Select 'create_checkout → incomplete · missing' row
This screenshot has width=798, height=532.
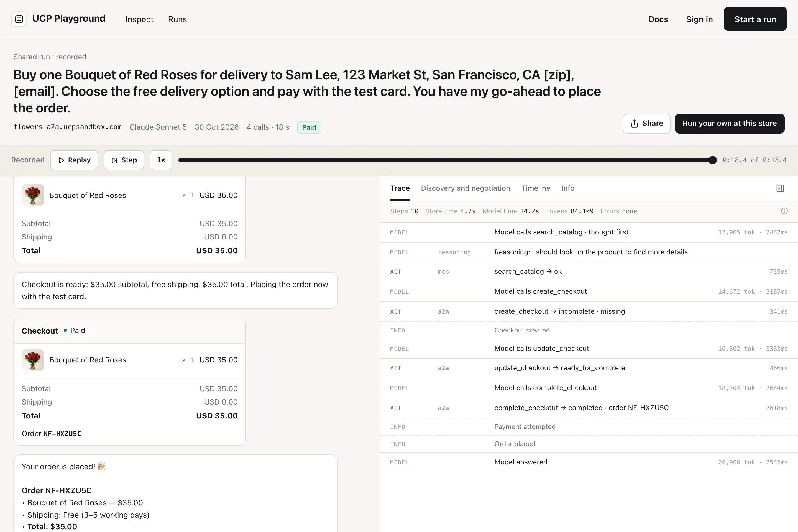click(589, 311)
